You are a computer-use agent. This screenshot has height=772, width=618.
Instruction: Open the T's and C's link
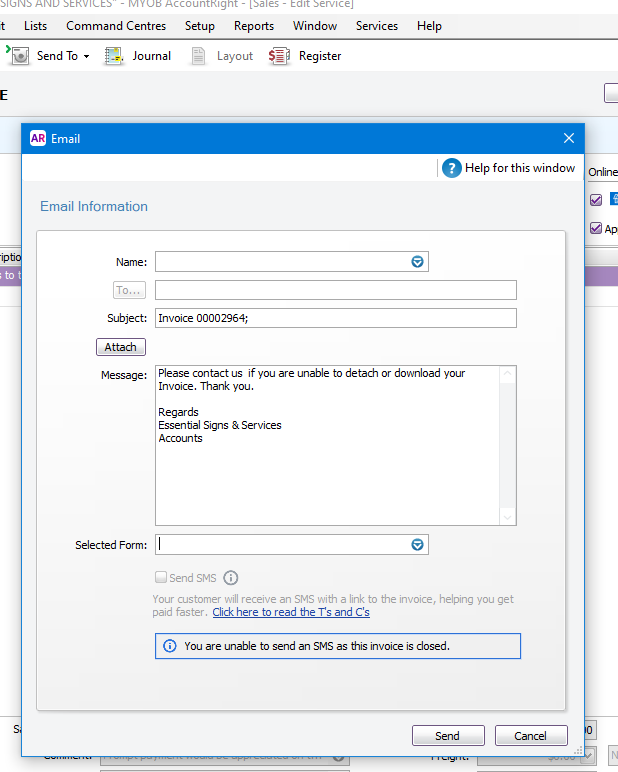tap(291, 612)
